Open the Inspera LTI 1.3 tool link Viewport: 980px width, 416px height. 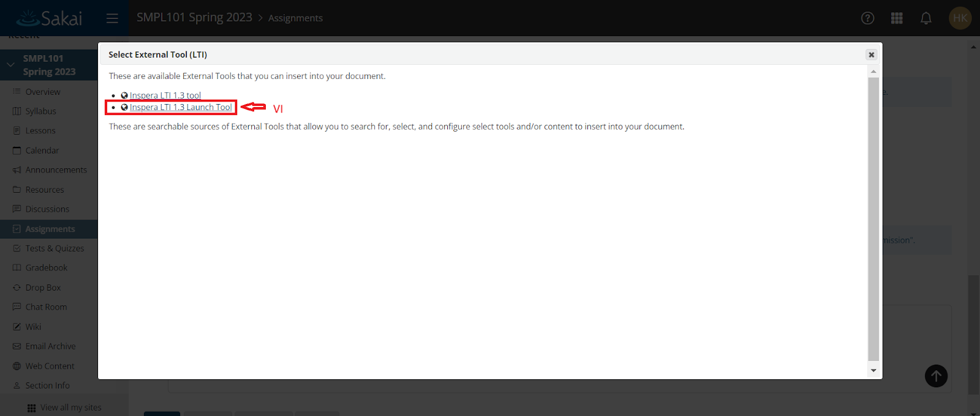tap(165, 95)
